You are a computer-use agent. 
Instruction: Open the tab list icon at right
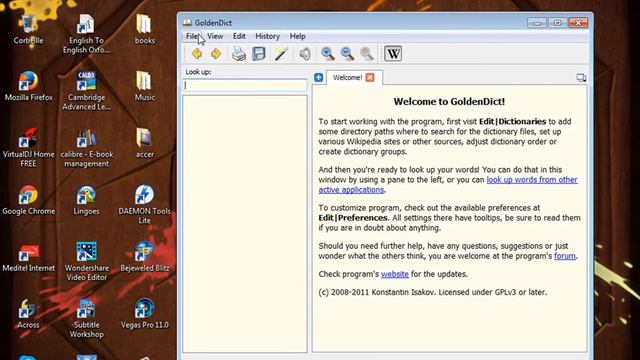pyautogui.click(x=581, y=78)
